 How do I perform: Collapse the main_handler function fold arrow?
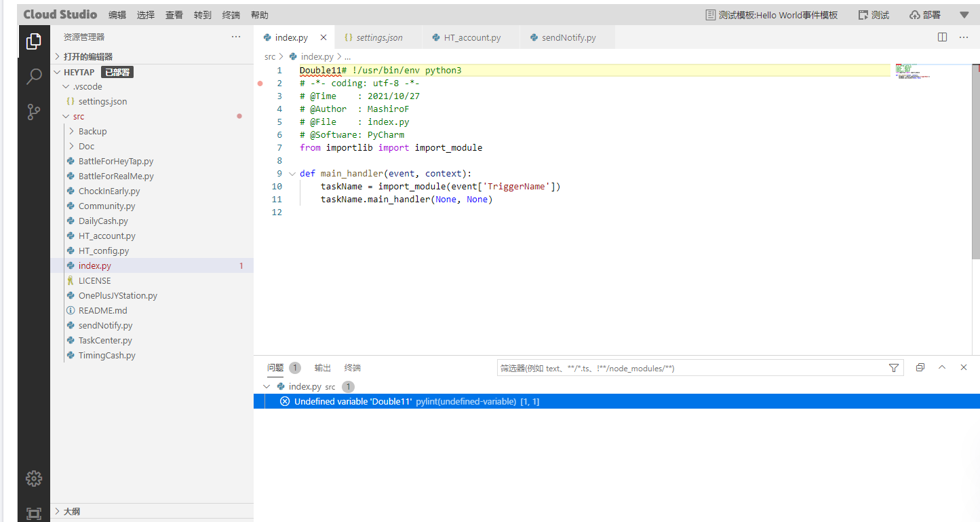(292, 173)
